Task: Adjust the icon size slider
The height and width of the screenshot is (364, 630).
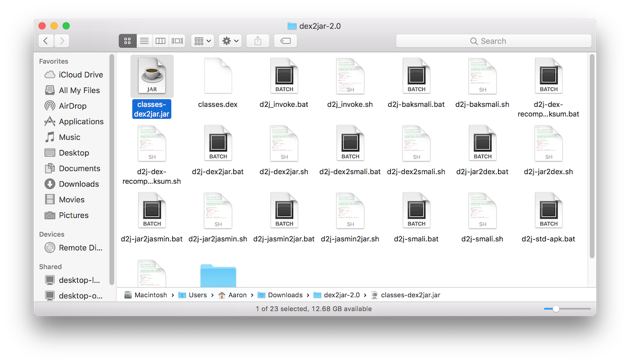Action: (556, 309)
